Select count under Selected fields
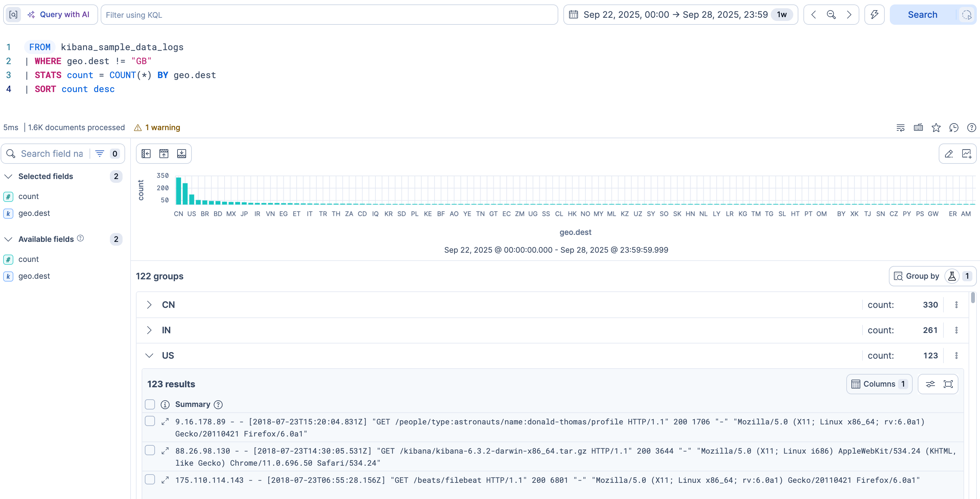 (x=29, y=196)
